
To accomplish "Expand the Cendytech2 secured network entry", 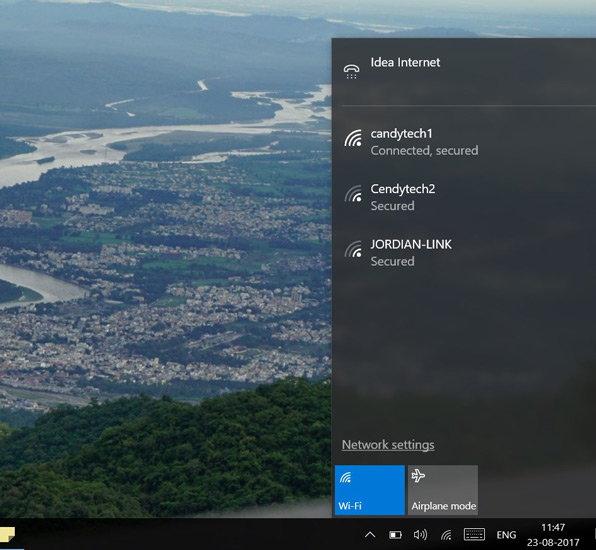I will tap(464, 197).
